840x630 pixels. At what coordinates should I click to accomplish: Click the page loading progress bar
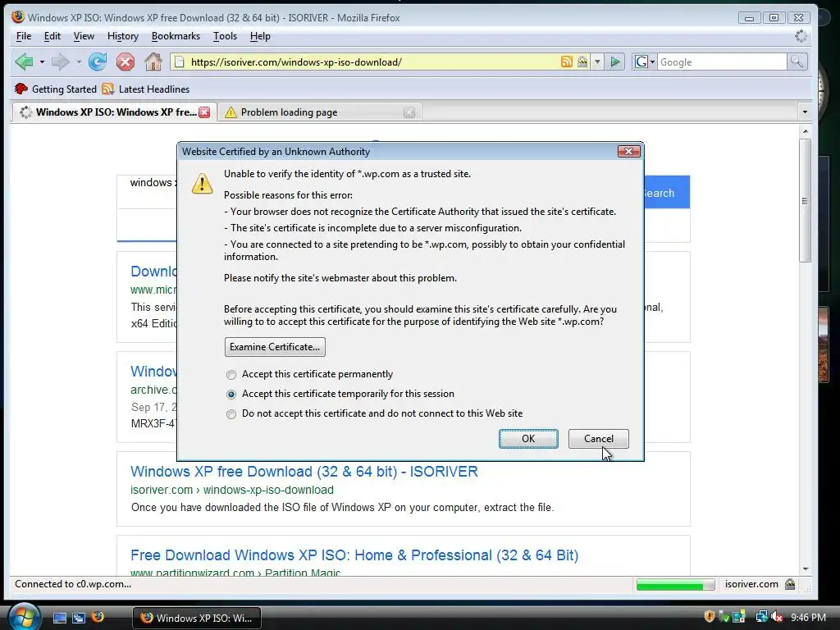[x=675, y=584]
